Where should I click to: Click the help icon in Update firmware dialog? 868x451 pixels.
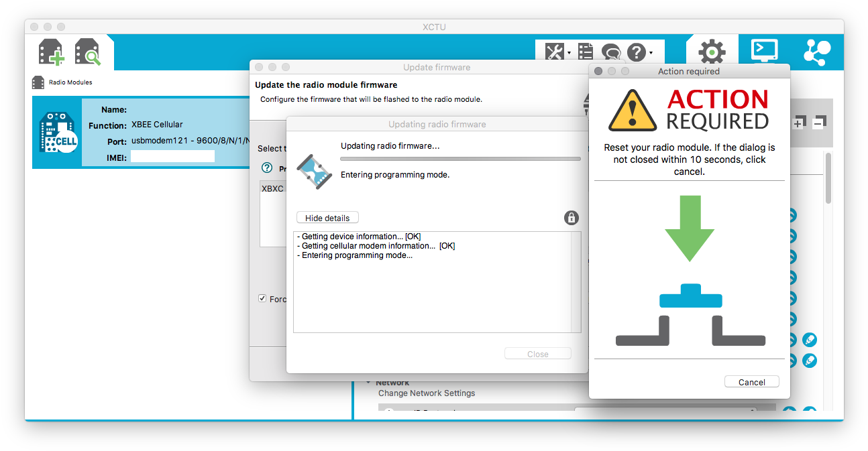coord(267,168)
